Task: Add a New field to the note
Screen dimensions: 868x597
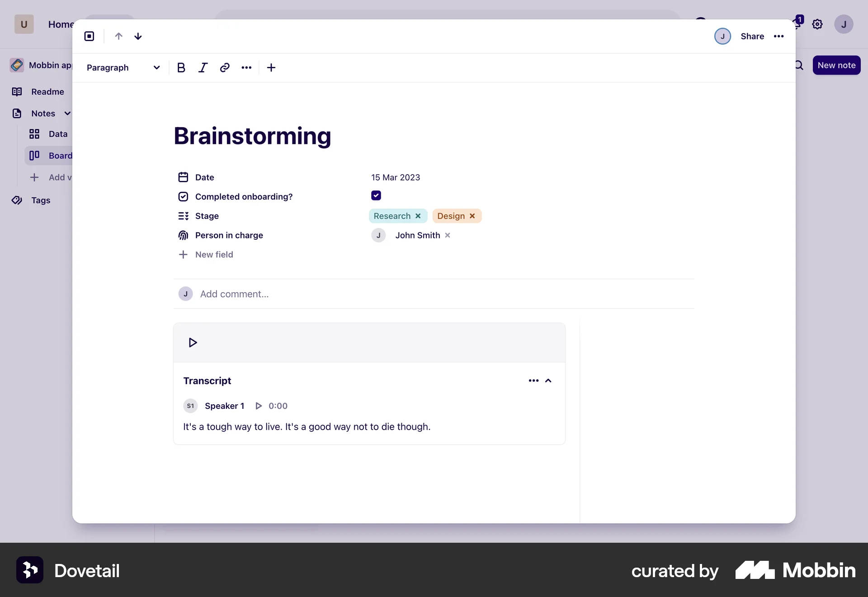Action: pos(214,255)
